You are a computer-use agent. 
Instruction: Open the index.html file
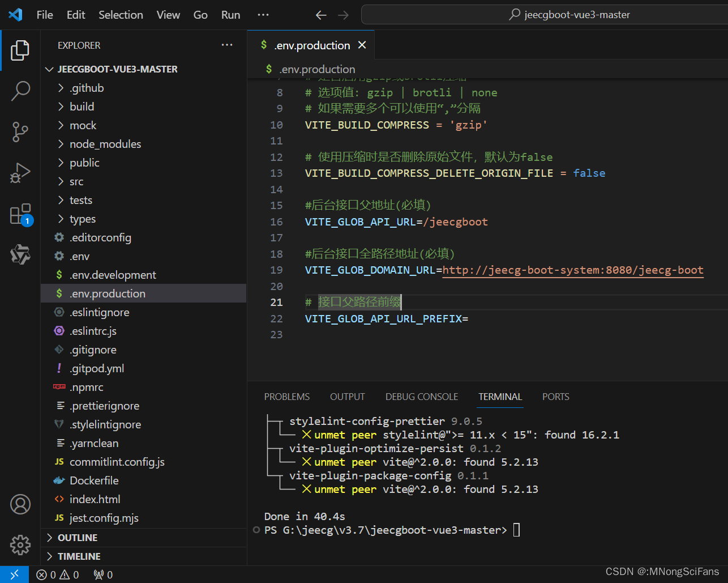click(144, 499)
